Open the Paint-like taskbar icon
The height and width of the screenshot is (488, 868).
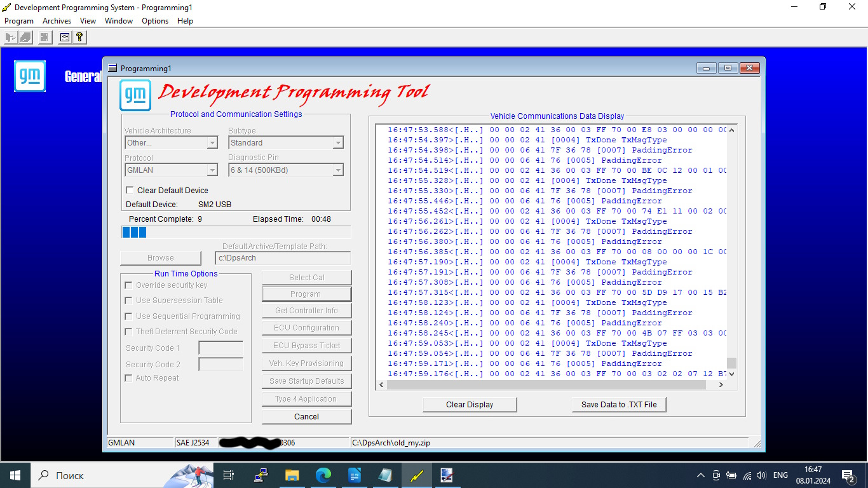click(x=447, y=475)
